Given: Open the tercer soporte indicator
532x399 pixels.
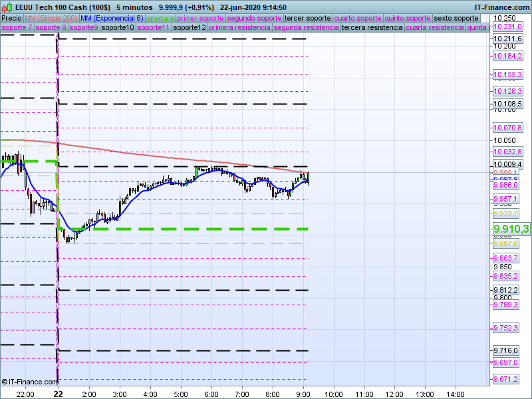Looking at the screenshot, I should pyautogui.click(x=307, y=18).
